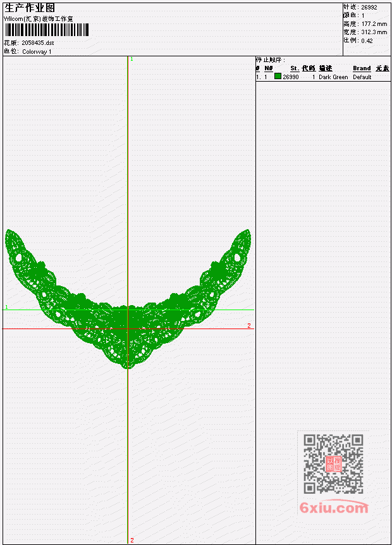392x545 pixels.
Task: Click the height value 177.2 mm
Action: pyautogui.click(x=374, y=23)
